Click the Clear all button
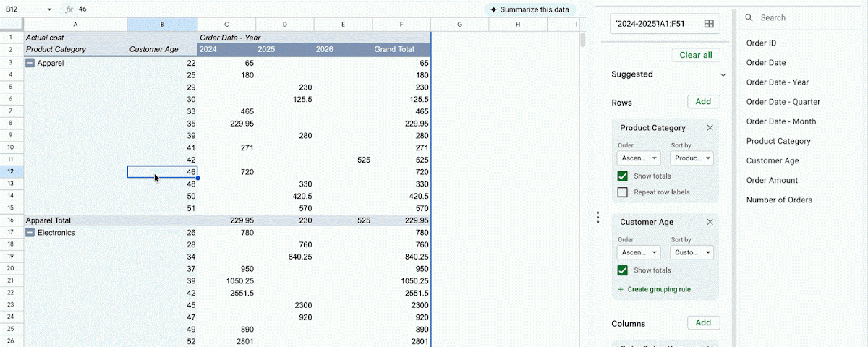The height and width of the screenshot is (347, 868). 696,55
